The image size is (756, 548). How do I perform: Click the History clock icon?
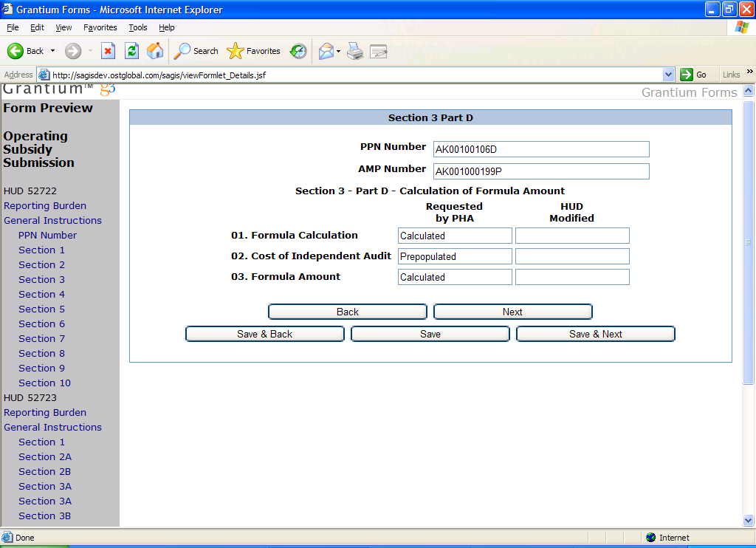298,51
